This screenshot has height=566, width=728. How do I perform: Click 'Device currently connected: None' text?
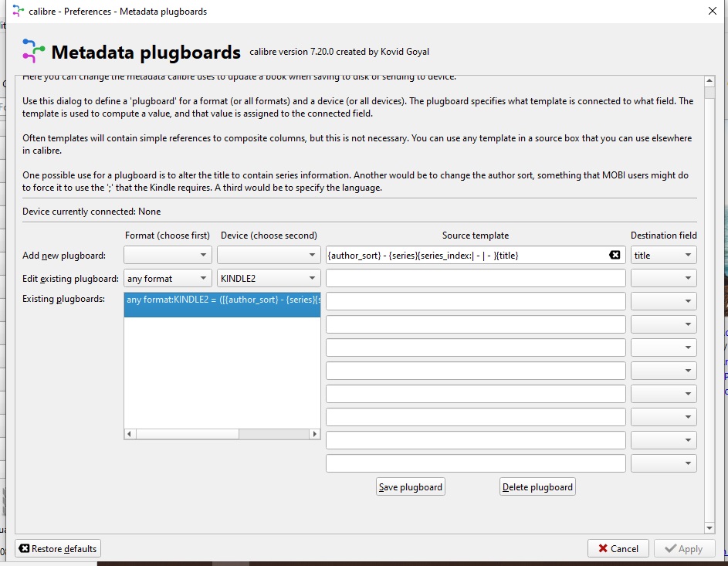[x=91, y=212]
